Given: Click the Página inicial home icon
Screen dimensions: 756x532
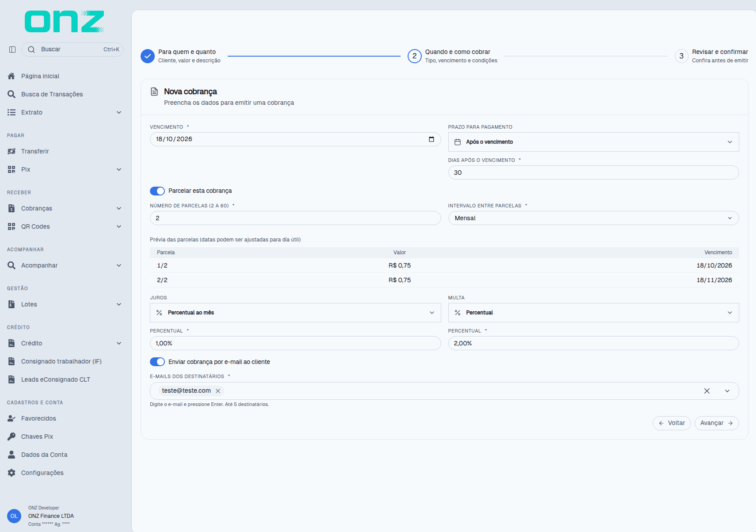Looking at the screenshot, I should pyautogui.click(x=11, y=76).
